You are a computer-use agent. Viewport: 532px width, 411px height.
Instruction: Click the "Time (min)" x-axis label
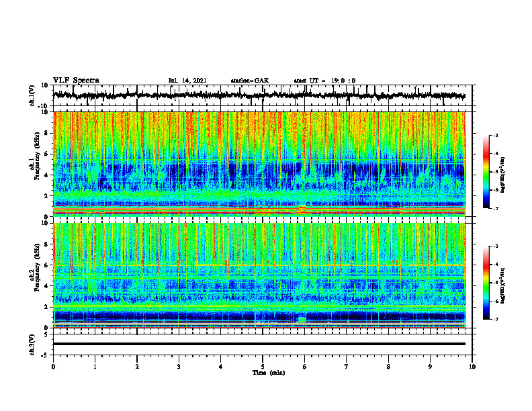coord(269,373)
